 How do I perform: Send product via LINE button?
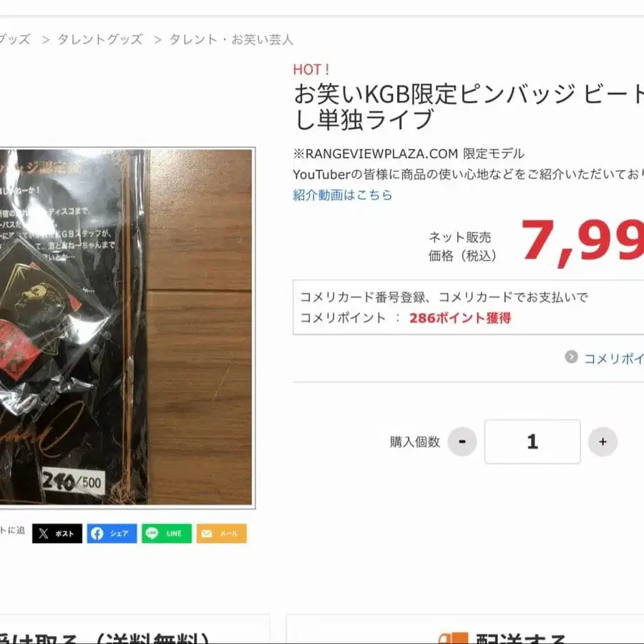tap(167, 533)
